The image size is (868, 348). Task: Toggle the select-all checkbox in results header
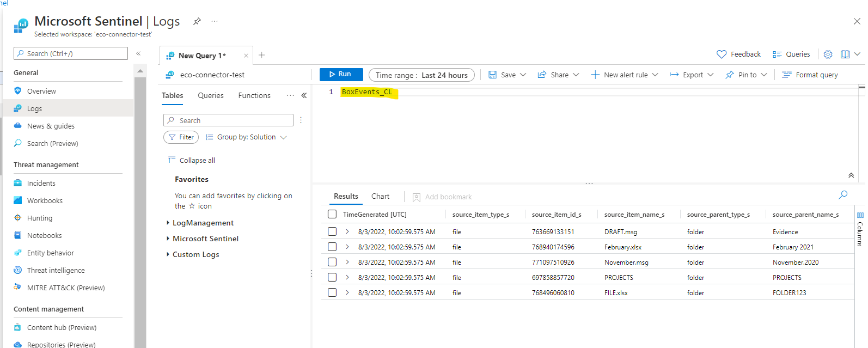332,214
